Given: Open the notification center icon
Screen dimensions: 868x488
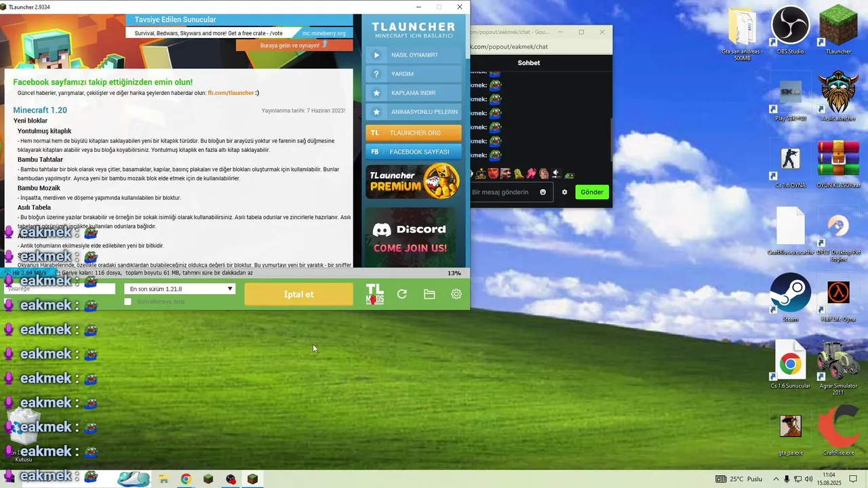Looking at the screenshot, I should [854, 479].
